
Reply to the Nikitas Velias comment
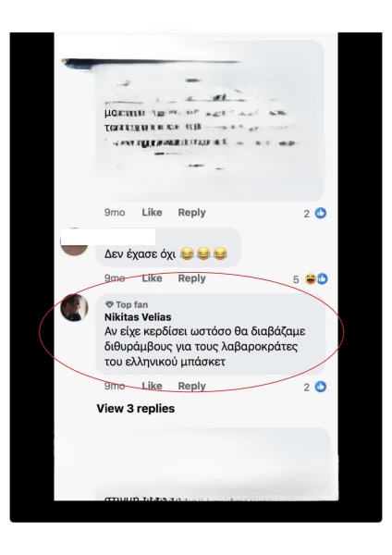click(191, 386)
